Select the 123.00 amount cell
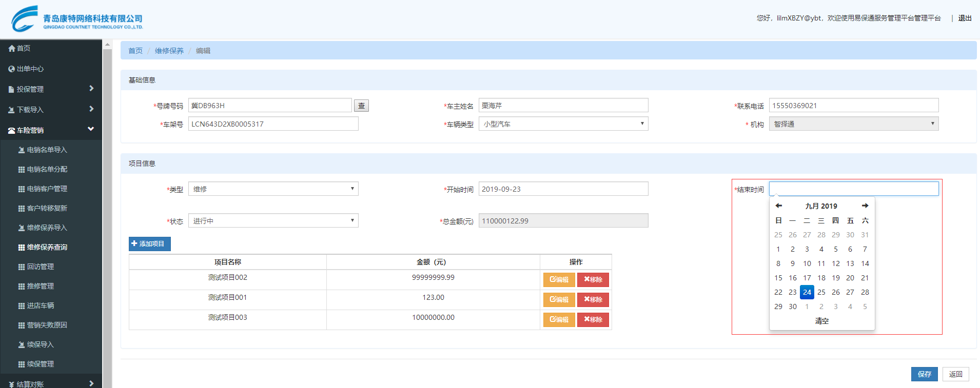 (x=433, y=300)
